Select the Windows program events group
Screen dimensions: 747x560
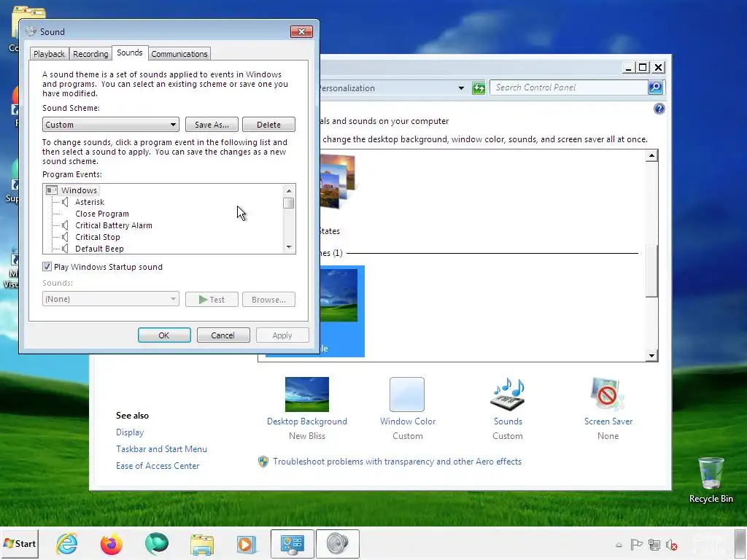(79, 190)
